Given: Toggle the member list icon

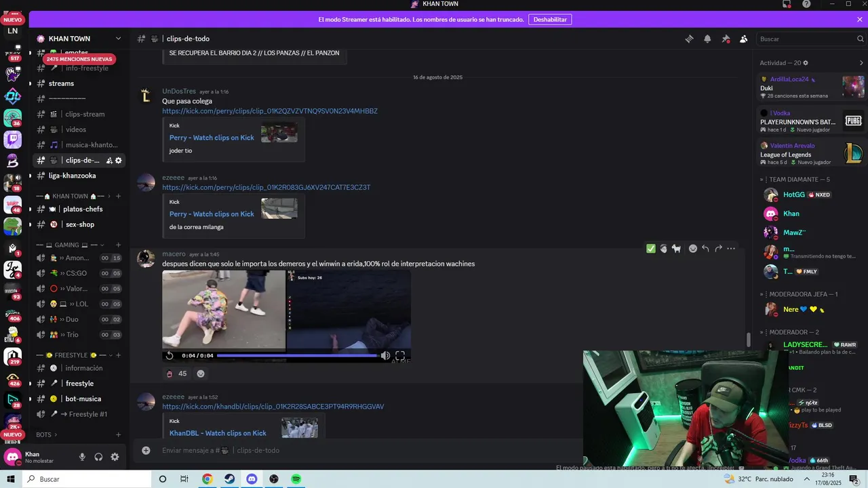Looking at the screenshot, I should tap(743, 39).
